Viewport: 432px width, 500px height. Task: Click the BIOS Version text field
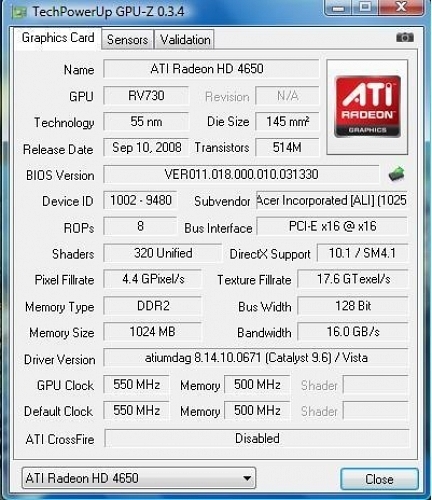[241, 174]
